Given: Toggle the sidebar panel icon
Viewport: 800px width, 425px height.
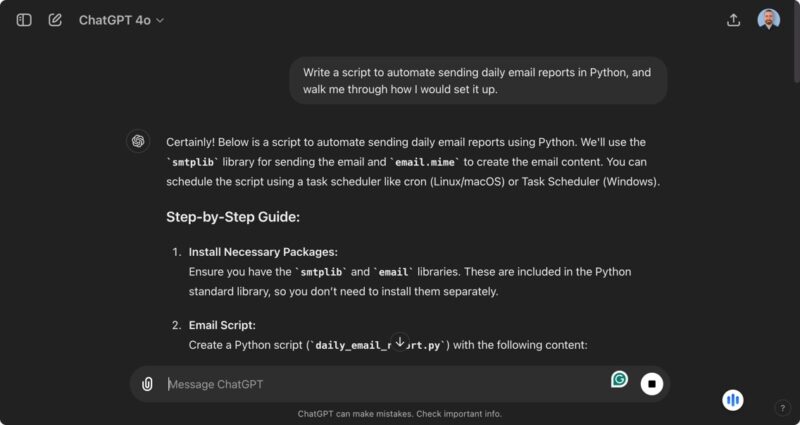Looking at the screenshot, I should click(x=24, y=20).
